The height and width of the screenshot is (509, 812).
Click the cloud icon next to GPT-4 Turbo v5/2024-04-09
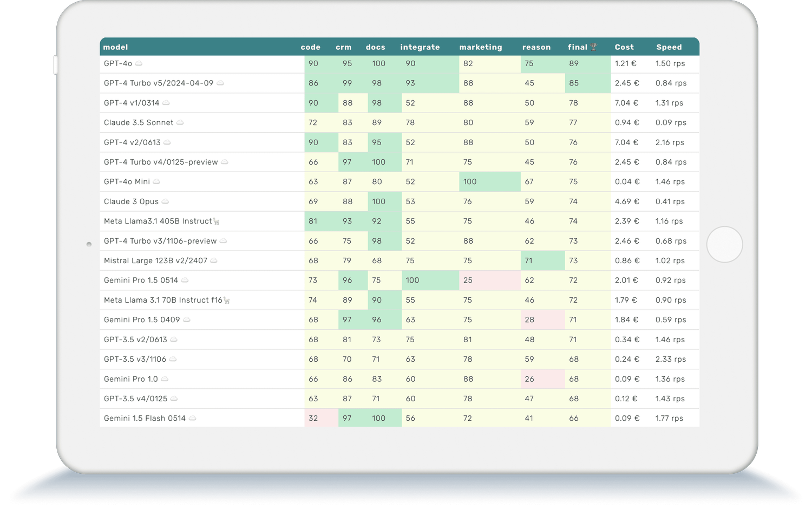pos(221,83)
